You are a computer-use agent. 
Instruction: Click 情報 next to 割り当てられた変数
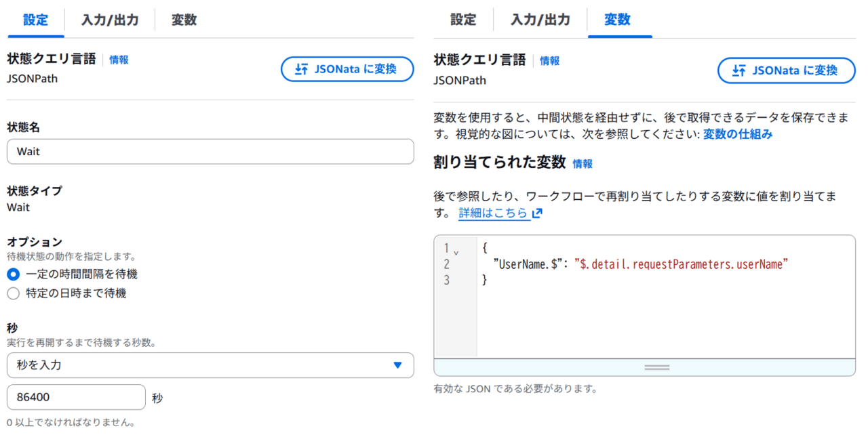[583, 163]
